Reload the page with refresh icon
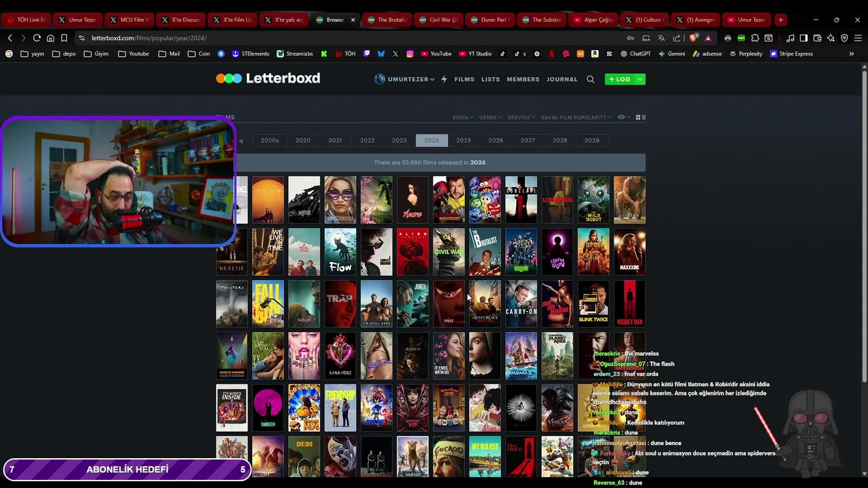The height and width of the screenshot is (488, 868). click(37, 38)
